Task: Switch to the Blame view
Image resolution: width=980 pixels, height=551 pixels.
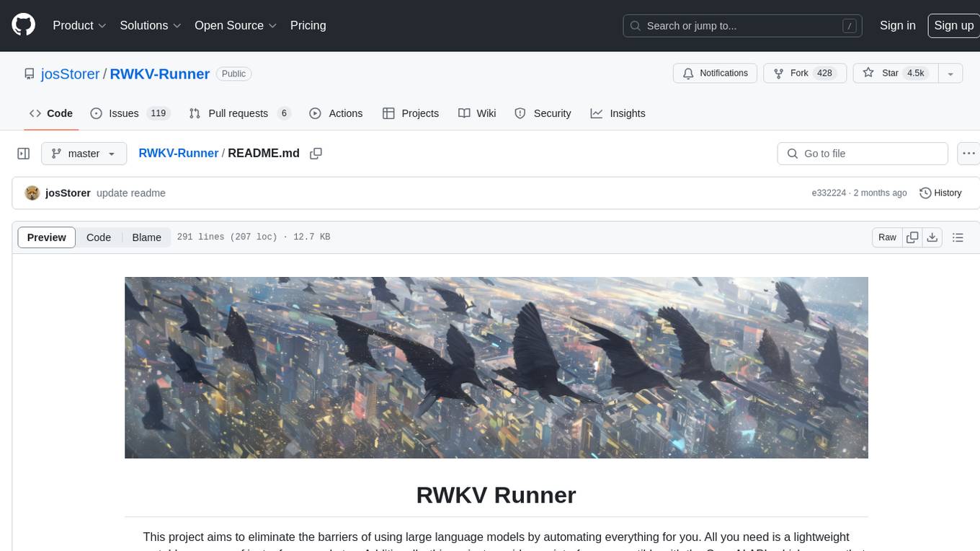Action: coord(146,237)
